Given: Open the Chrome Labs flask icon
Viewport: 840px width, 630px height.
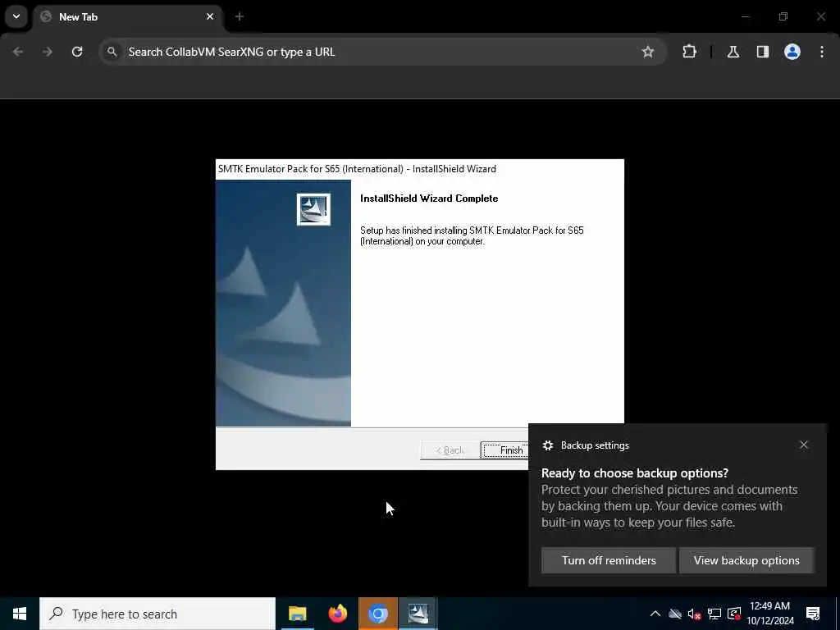Looking at the screenshot, I should click(x=733, y=52).
